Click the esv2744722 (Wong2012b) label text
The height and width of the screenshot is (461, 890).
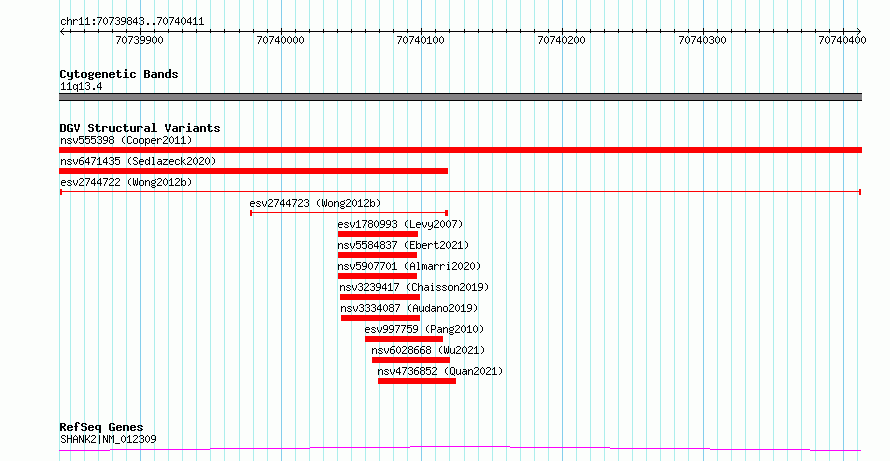click(126, 182)
